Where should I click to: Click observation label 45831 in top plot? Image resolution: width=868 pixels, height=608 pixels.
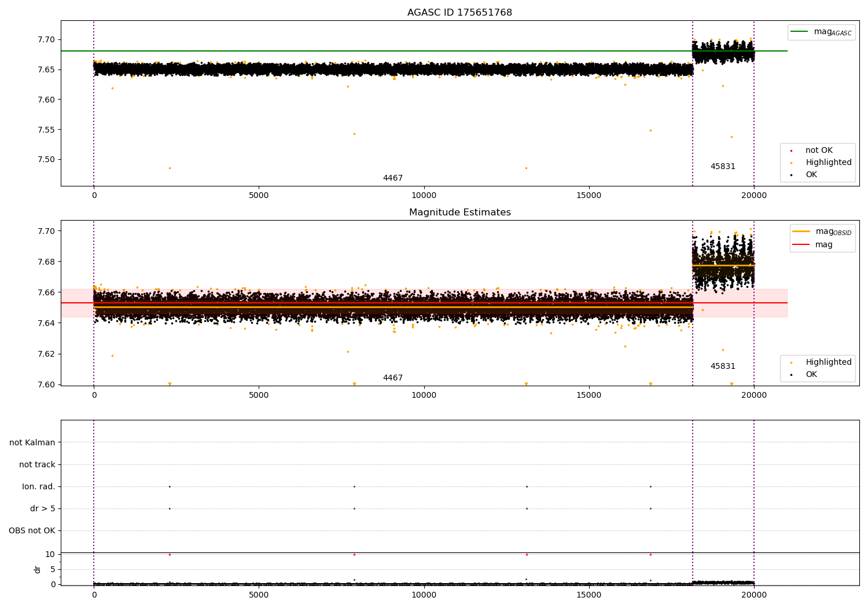point(723,167)
